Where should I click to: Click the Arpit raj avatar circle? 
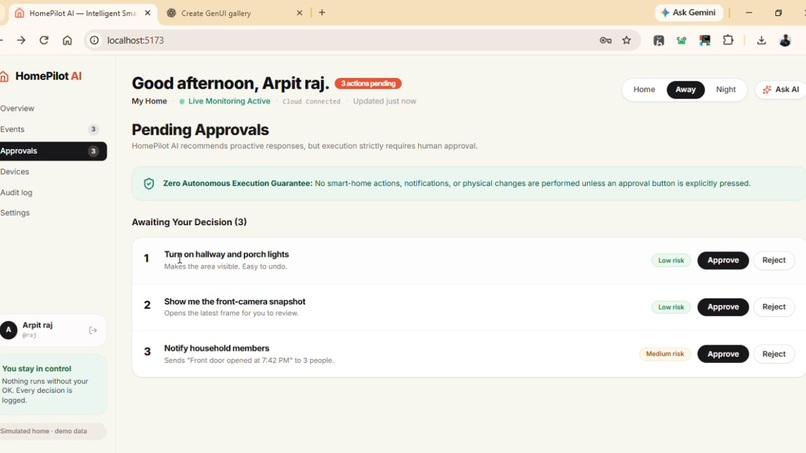pyautogui.click(x=9, y=330)
